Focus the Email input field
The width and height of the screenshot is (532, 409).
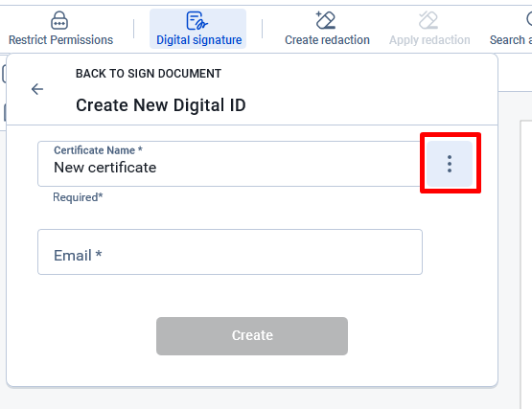tap(230, 252)
